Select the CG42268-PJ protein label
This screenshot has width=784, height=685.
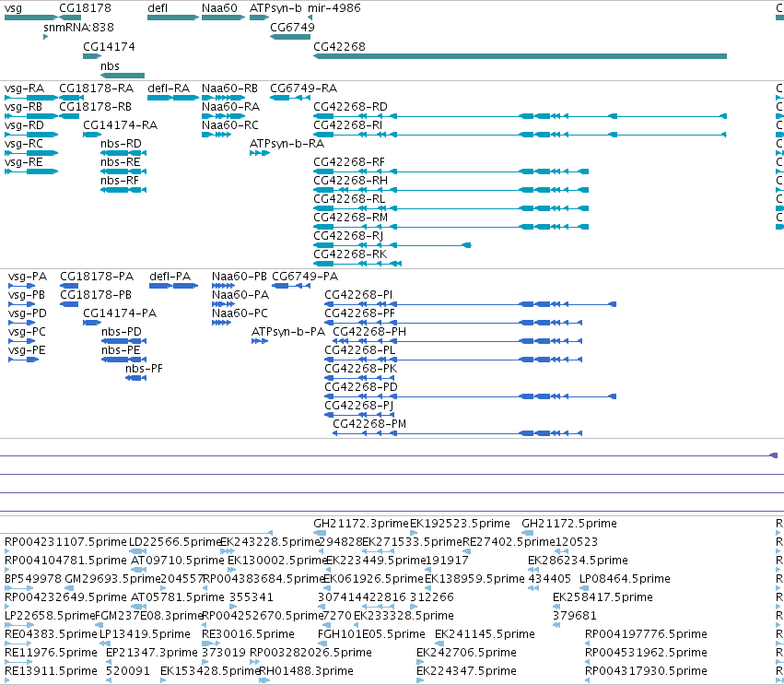click(x=359, y=406)
